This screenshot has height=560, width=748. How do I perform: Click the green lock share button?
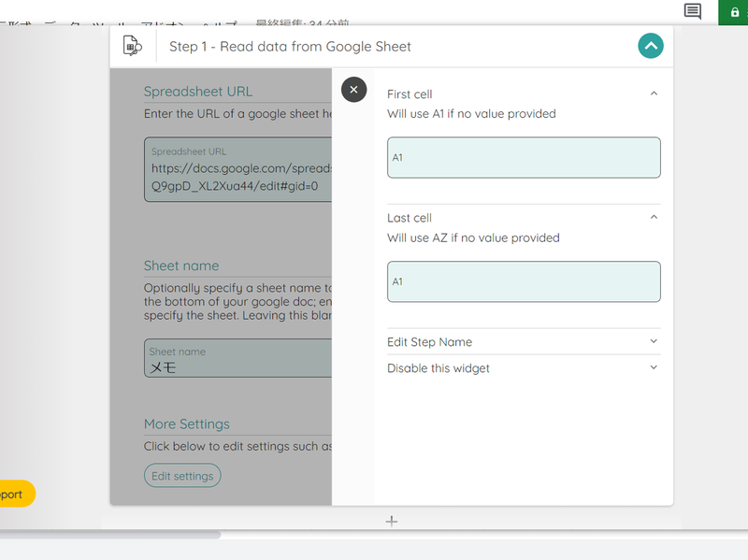pyautogui.click(x=732, y=12)
